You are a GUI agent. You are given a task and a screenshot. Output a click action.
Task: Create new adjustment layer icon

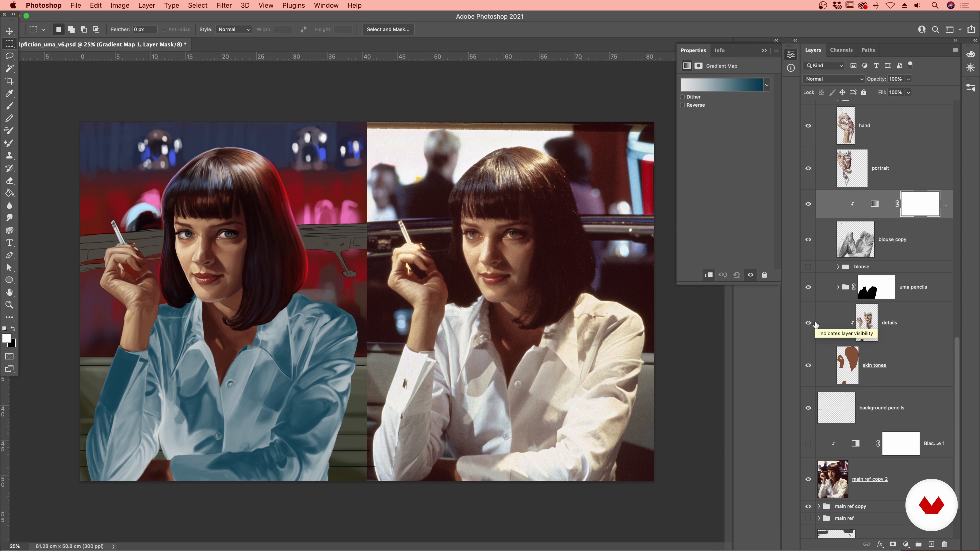(906, 544)
